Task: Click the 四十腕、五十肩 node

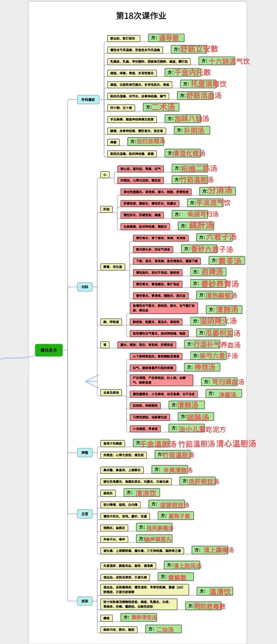Action: tap(121, 108)
